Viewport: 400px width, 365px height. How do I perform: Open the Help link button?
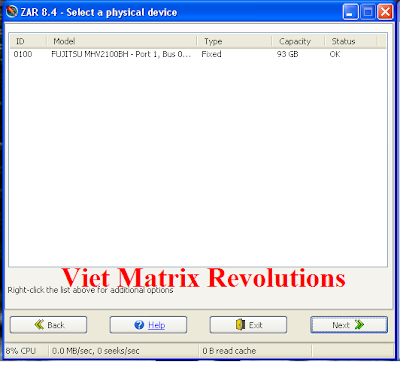148,325
